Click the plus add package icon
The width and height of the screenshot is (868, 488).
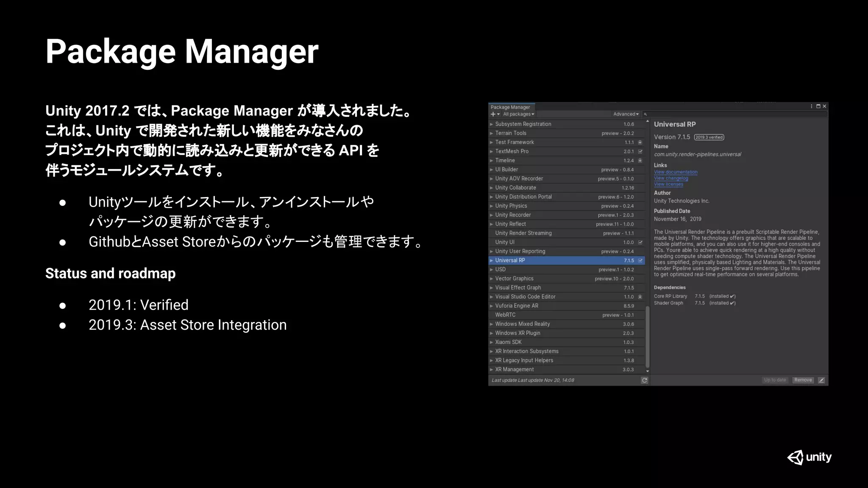(x=493, y=114)
